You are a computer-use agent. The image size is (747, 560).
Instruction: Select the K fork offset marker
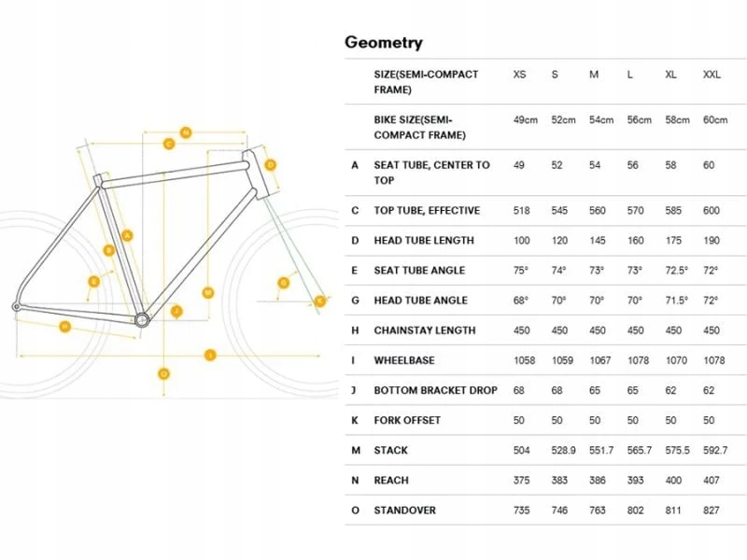(319, 301)
